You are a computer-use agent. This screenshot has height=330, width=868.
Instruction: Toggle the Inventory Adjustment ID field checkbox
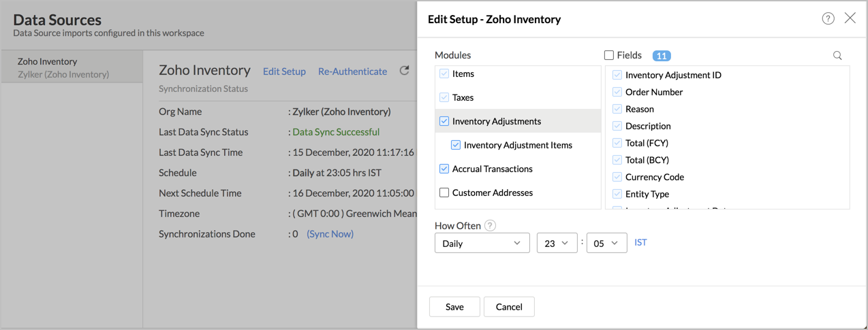[617, 75]
